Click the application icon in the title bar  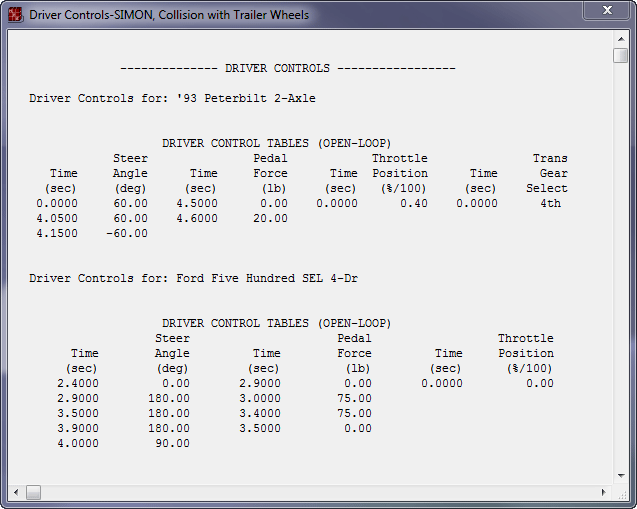click(15, 15)
